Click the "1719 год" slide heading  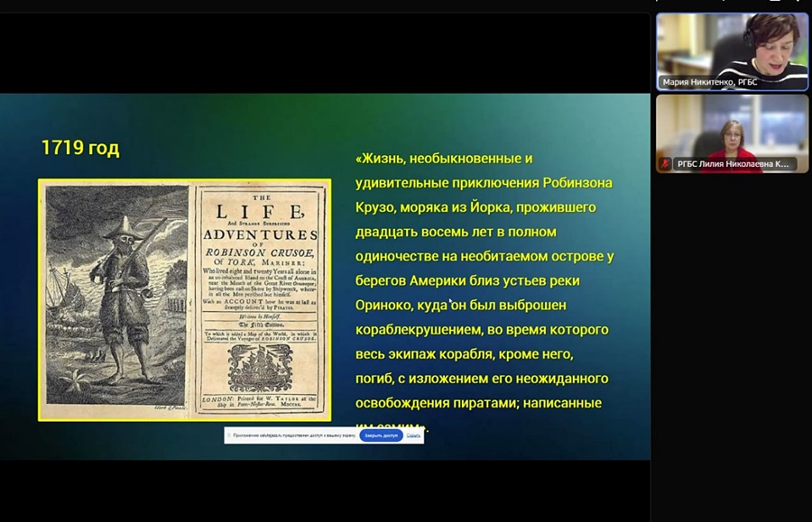click(x=80, y=148)
